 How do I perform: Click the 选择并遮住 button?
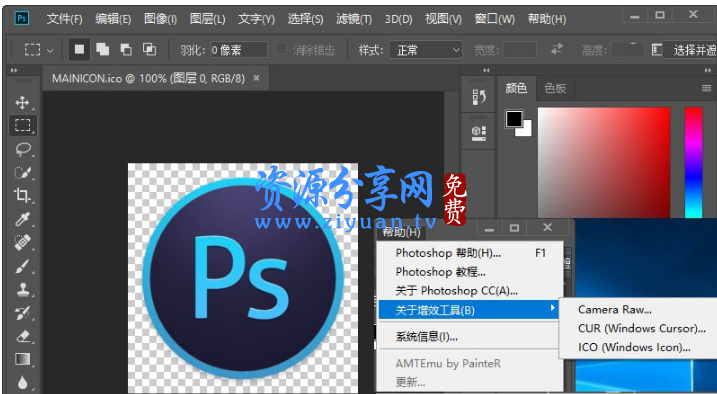coord(690,50)
